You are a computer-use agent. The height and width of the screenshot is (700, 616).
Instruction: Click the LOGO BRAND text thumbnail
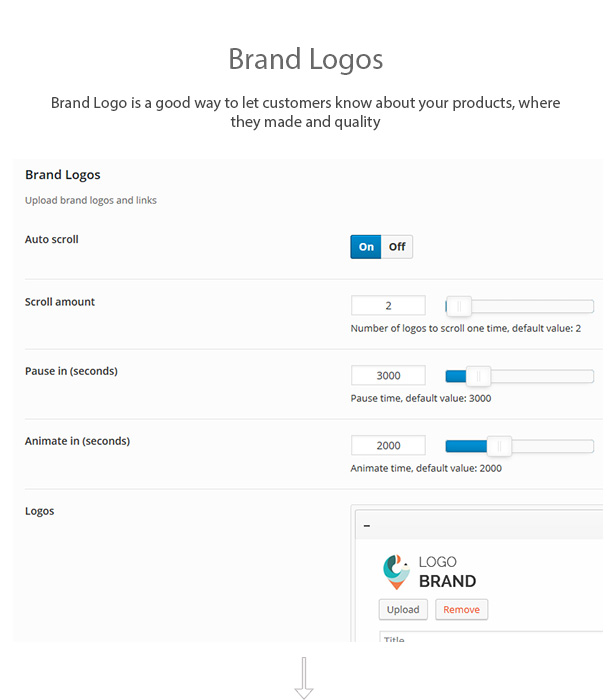[447, 572]
